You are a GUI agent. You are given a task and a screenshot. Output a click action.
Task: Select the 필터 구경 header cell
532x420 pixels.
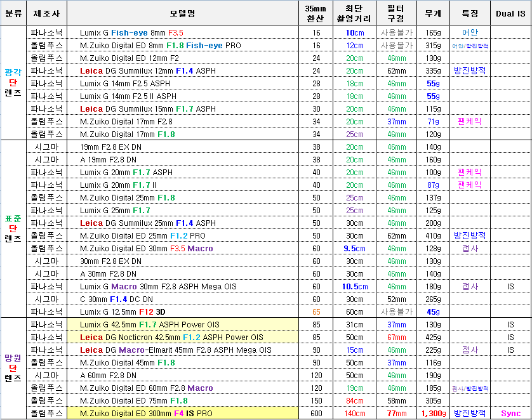[396, 13]
